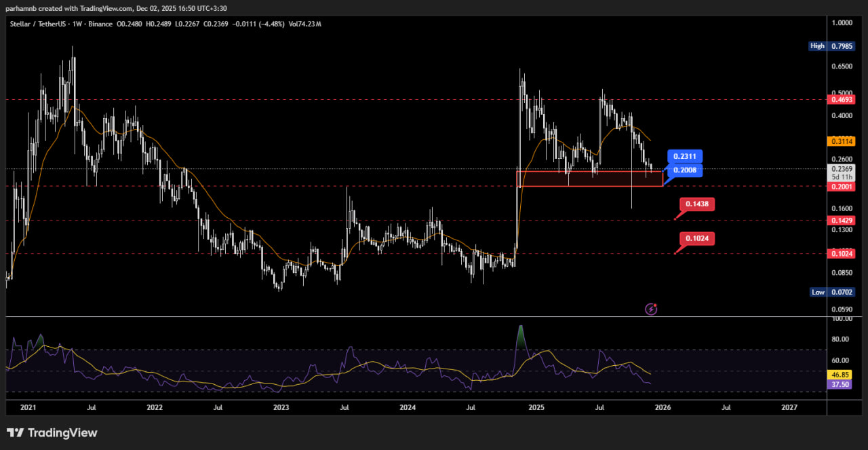Image resolution: width=868 pixels, height=450 pixels.
Task: Select the red support zone rectangle
Action: (x=589, y=179)
